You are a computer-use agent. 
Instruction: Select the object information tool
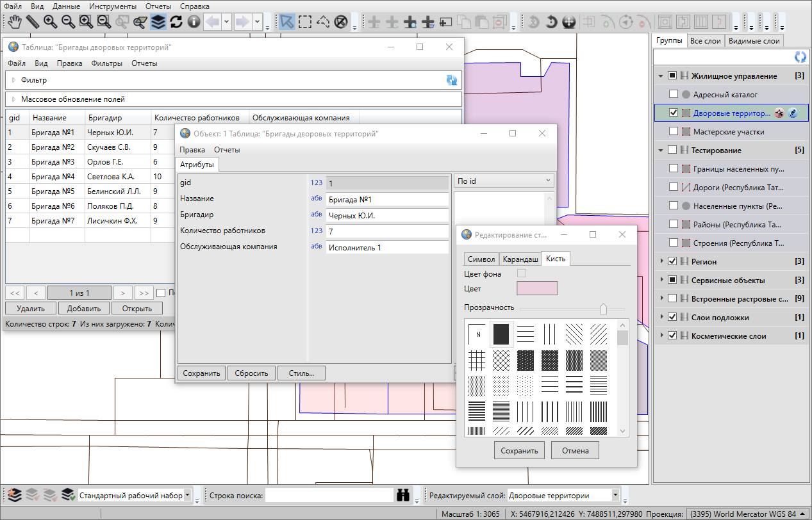point(194,22)
